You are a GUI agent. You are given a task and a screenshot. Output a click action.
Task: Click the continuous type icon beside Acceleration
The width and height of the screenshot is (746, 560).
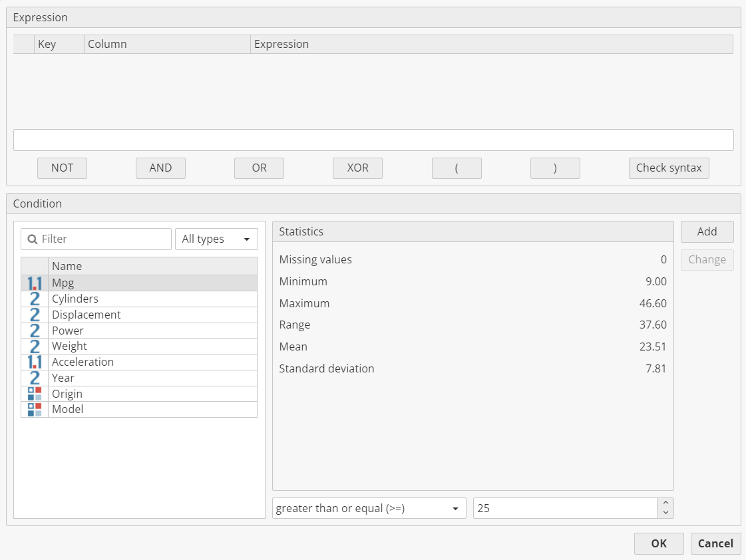tap(35, 362)
